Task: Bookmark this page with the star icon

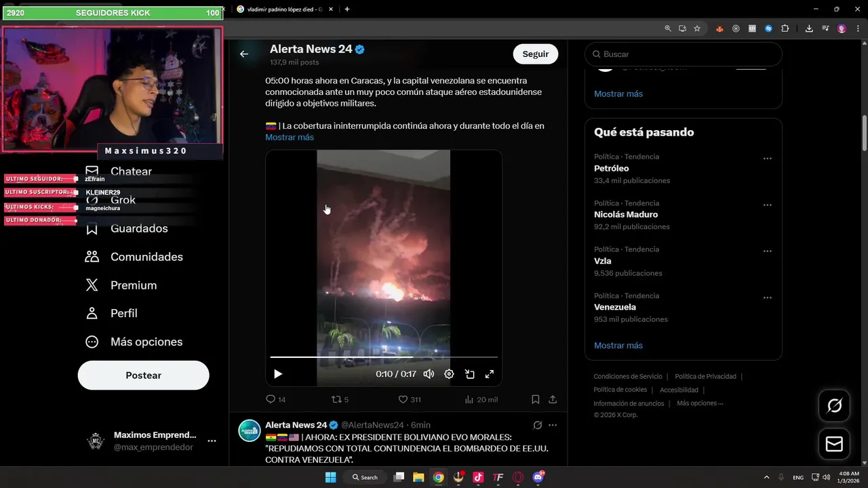Action: point(697,28)
